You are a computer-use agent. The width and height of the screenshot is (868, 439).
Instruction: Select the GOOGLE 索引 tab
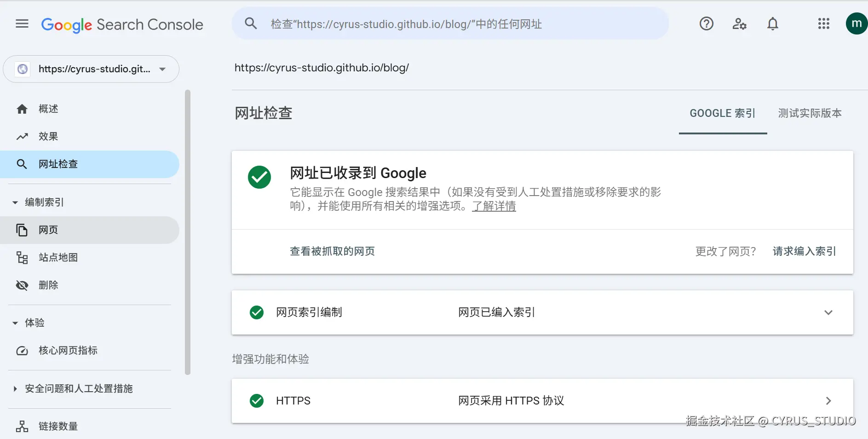tap(722, 113)
